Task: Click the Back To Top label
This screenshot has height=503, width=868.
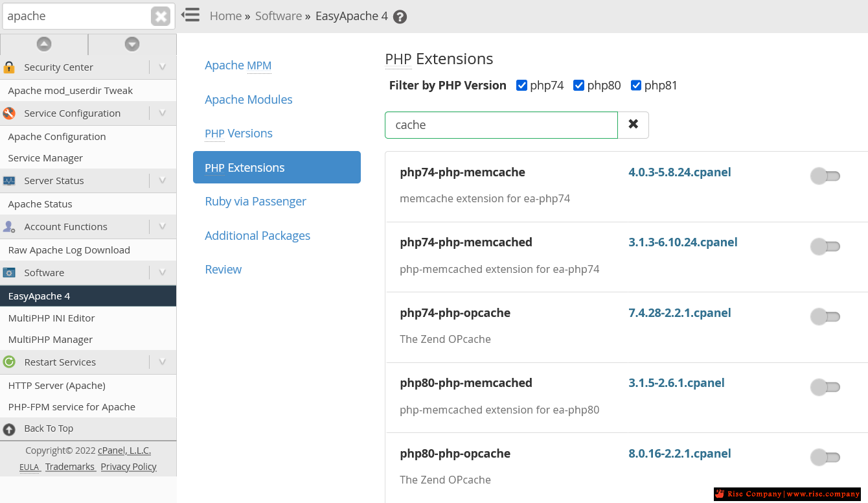Action: coord(49,428)
